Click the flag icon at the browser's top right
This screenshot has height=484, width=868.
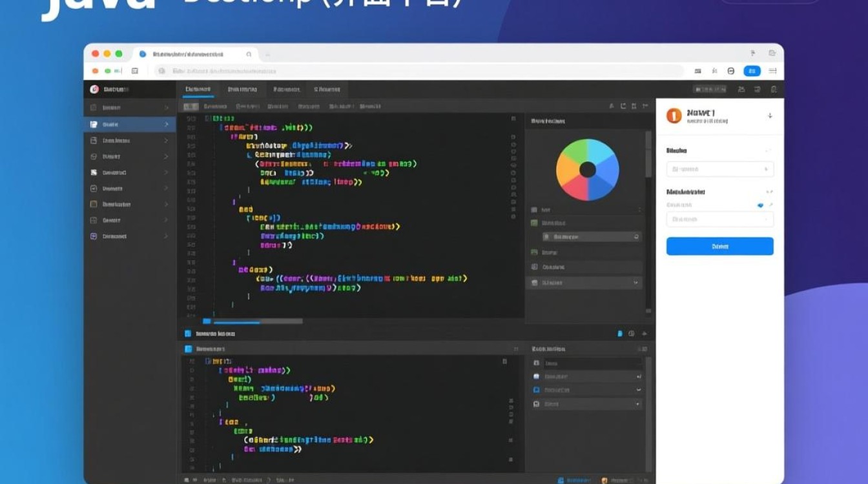pos(752,54)
